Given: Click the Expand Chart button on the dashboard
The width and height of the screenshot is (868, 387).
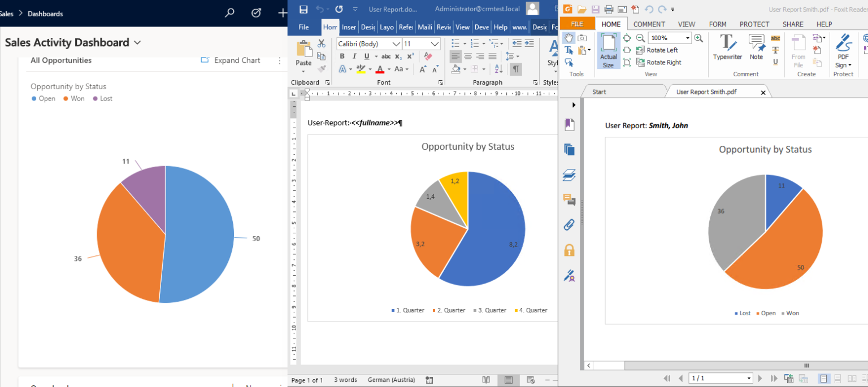Looking at the screenshot, I should click(x=236, y=60).
